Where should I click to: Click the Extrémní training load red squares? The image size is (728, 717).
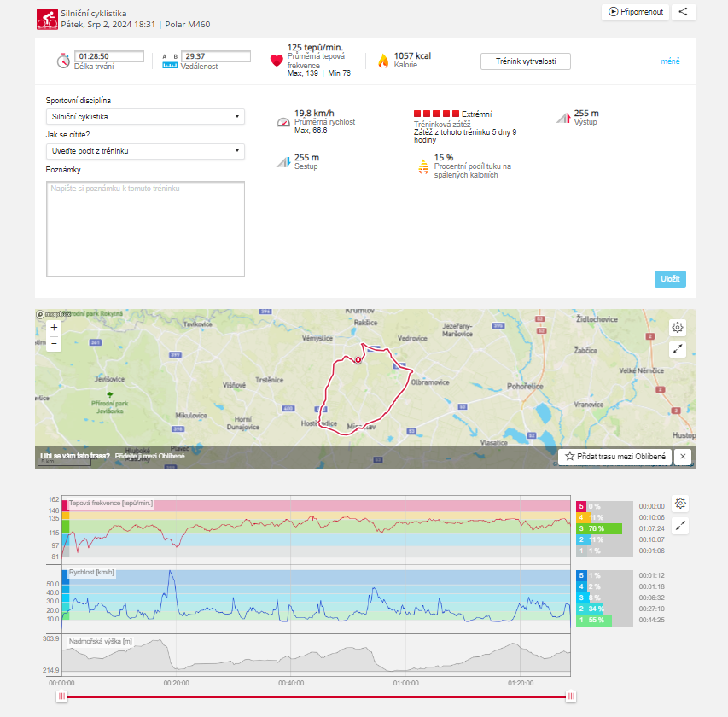(436, 114)
